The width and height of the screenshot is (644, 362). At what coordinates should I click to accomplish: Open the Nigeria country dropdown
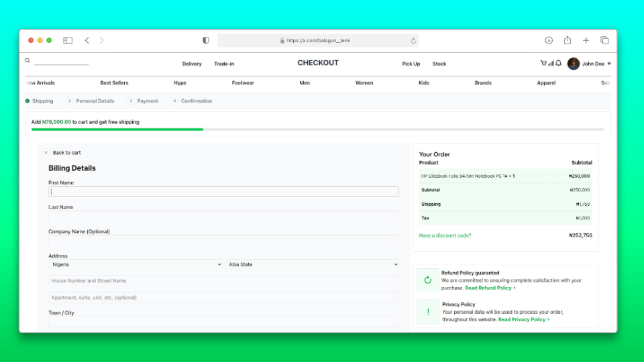click(135, 265)
